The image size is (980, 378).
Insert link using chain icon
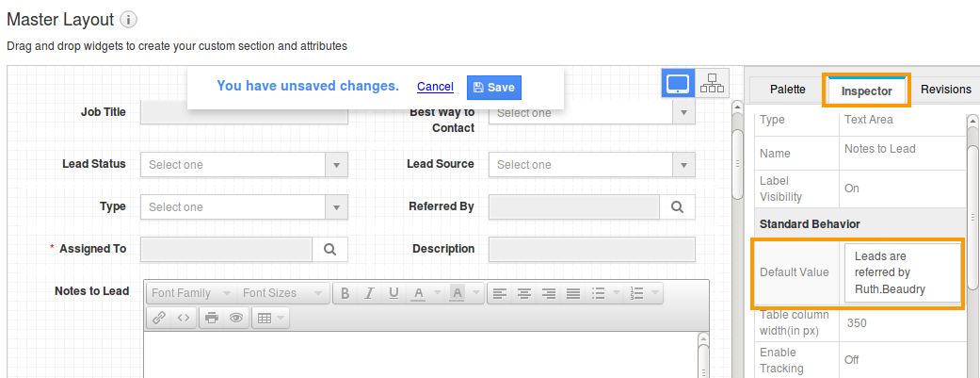tap(159, 318)
